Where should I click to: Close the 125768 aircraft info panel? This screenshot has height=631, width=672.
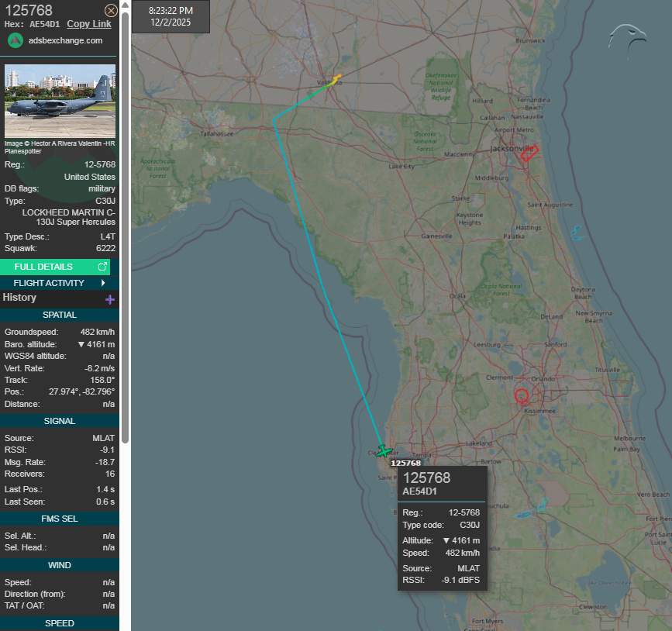pos(111,10)
